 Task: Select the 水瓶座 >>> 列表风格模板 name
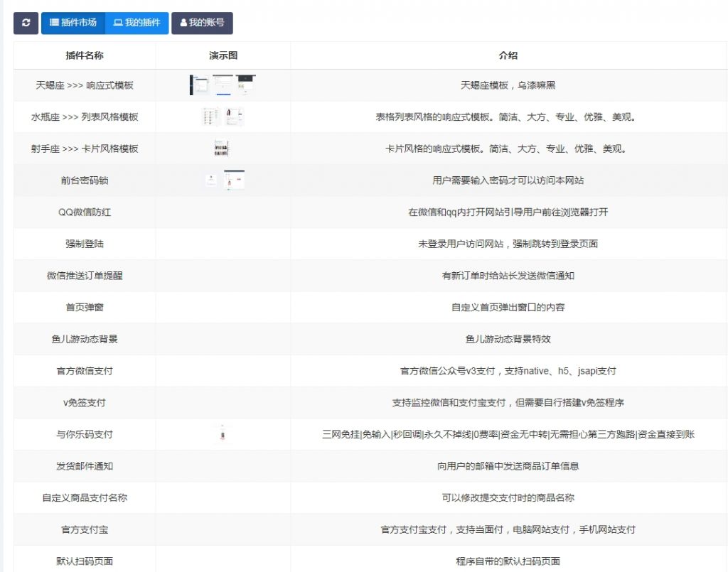click(x=85, y=117)
